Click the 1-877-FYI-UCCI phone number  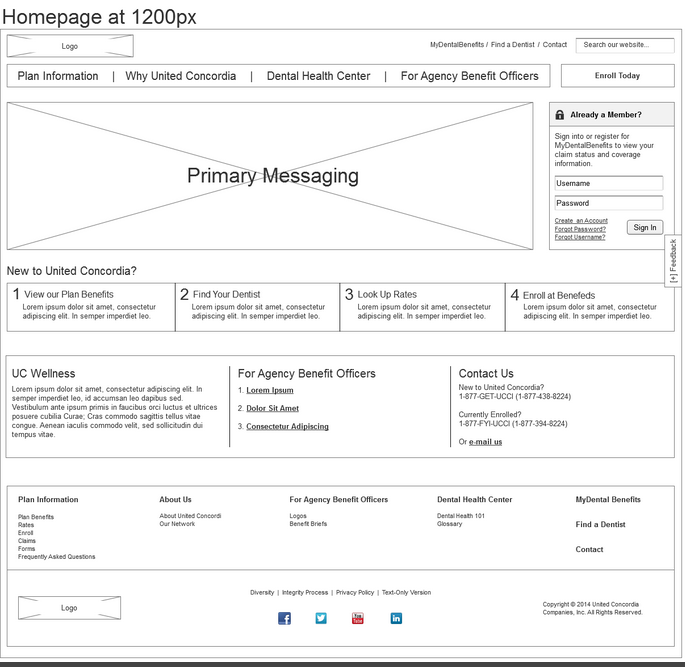pyautogui.click(x=513, y=423)
